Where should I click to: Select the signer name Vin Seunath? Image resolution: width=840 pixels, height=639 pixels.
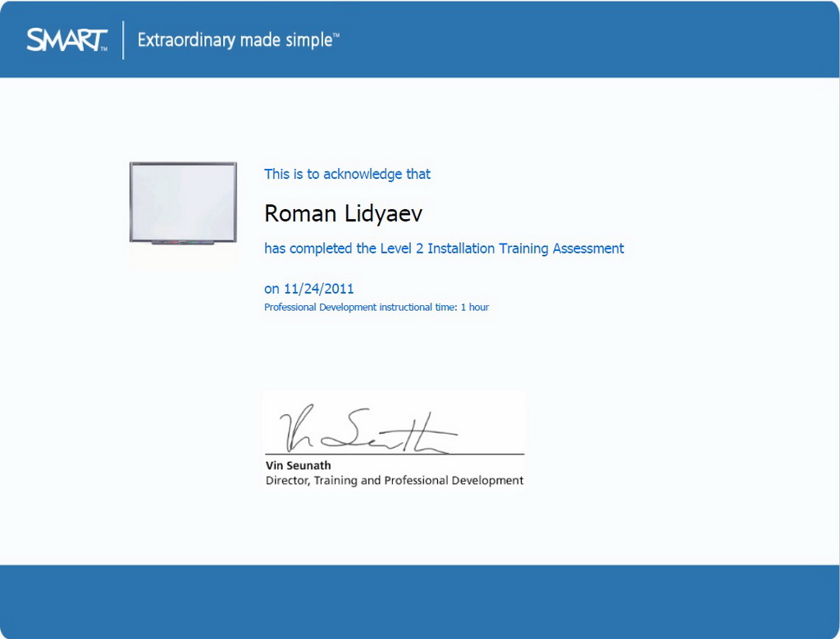point(298,466)
